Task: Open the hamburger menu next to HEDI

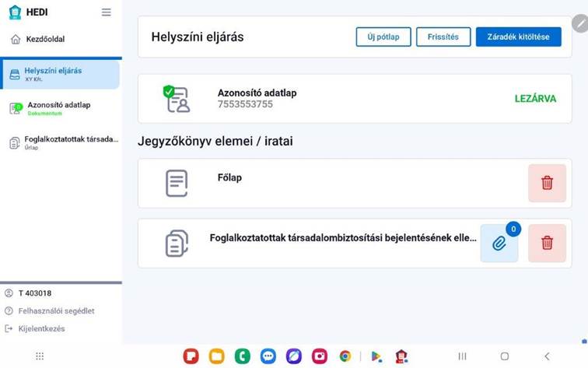Action: pos(106,12)
